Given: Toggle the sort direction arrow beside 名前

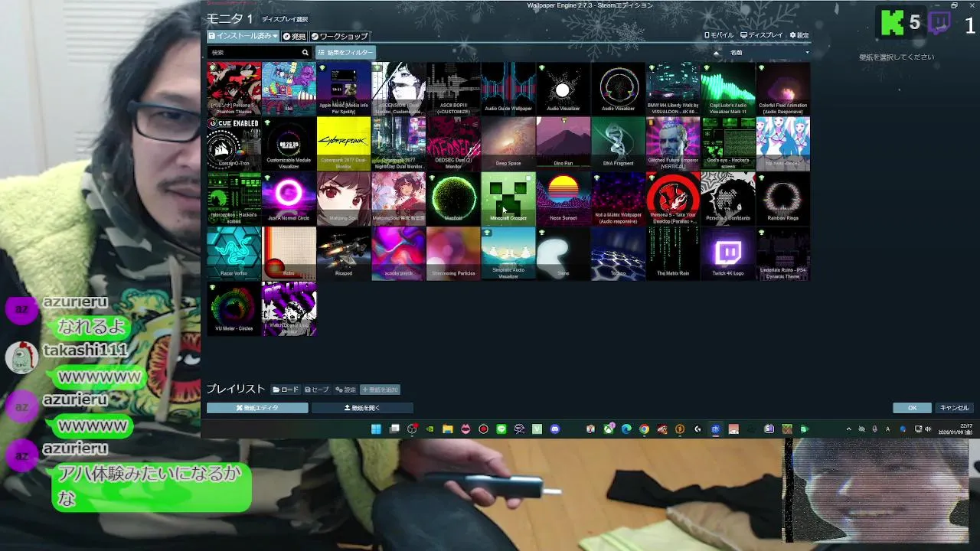Looking at the screenshot, I should pyautogui.click(x=717, y=53).
